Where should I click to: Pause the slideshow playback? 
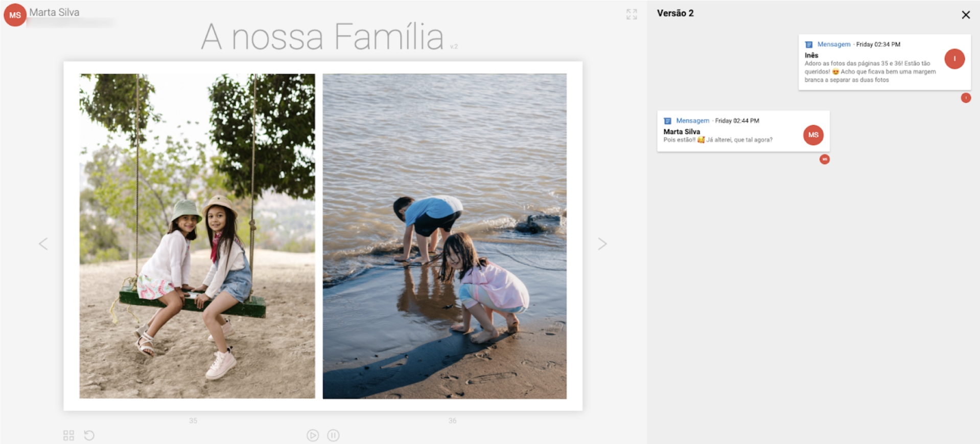coord(333,435)
